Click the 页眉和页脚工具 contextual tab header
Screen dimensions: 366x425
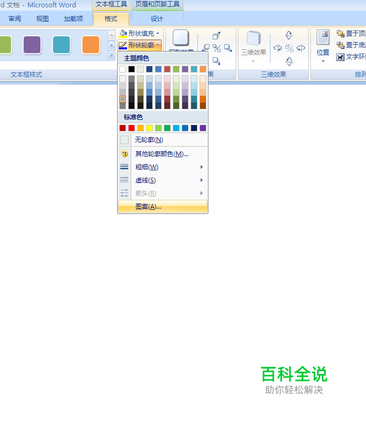157,5
